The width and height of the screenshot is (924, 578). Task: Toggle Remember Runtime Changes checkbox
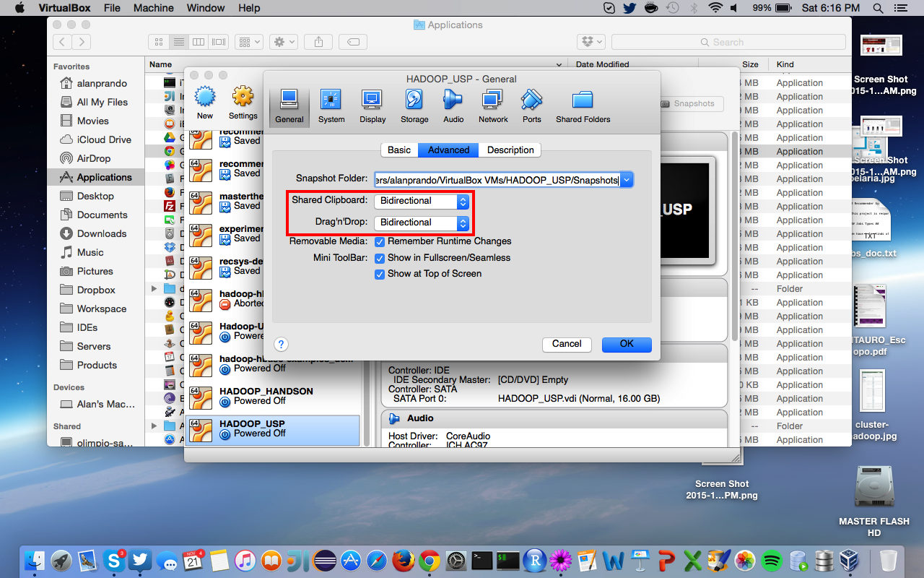coord(380,241)
